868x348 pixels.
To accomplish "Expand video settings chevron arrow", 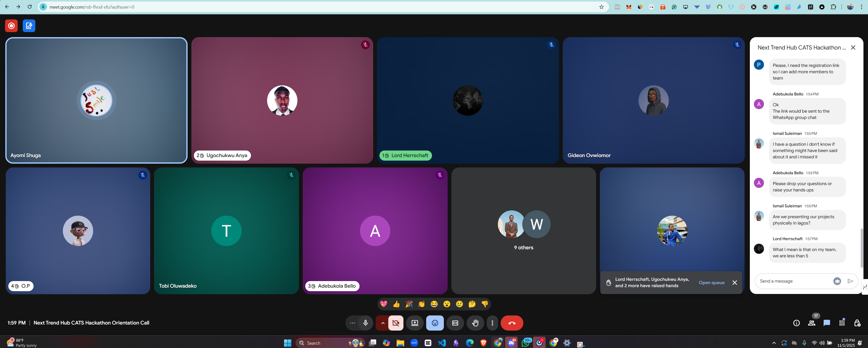I will (x=382, y=323).
